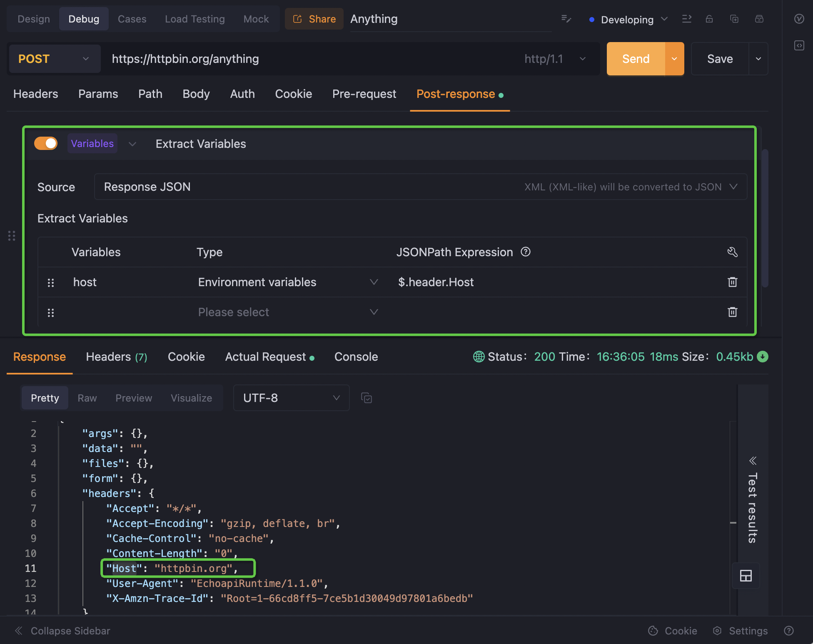
Task: Open the Response JSON source dropdown
Action: click(421, 187)
